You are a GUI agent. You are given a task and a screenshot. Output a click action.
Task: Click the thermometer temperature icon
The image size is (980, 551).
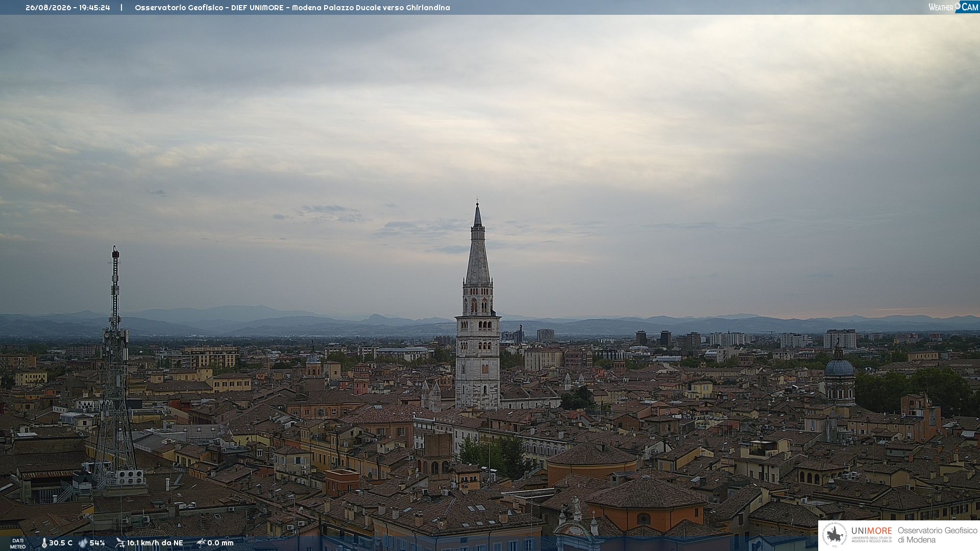44,543
